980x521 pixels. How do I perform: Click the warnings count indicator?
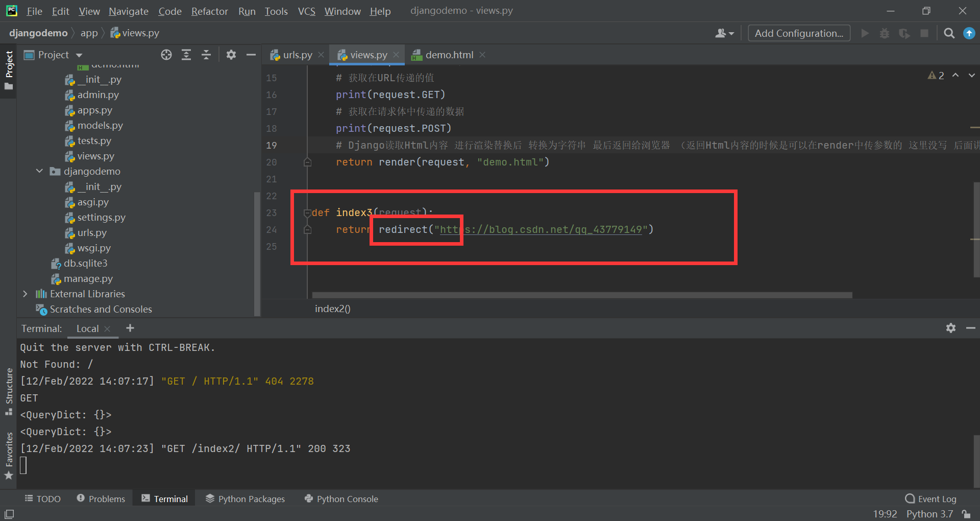tap(936, 75)
